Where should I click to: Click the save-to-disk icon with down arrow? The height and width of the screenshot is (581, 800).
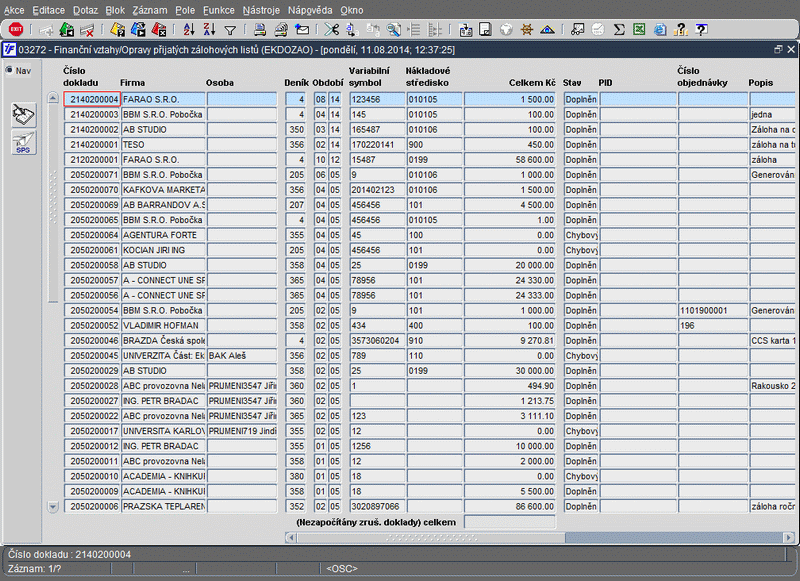tap(465, 30)
